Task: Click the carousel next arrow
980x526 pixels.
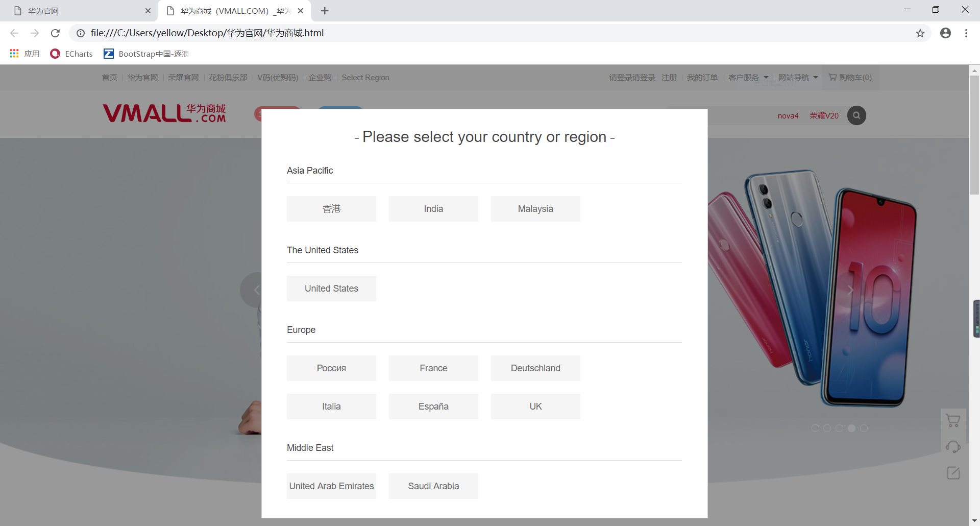Action: (850, 290)
